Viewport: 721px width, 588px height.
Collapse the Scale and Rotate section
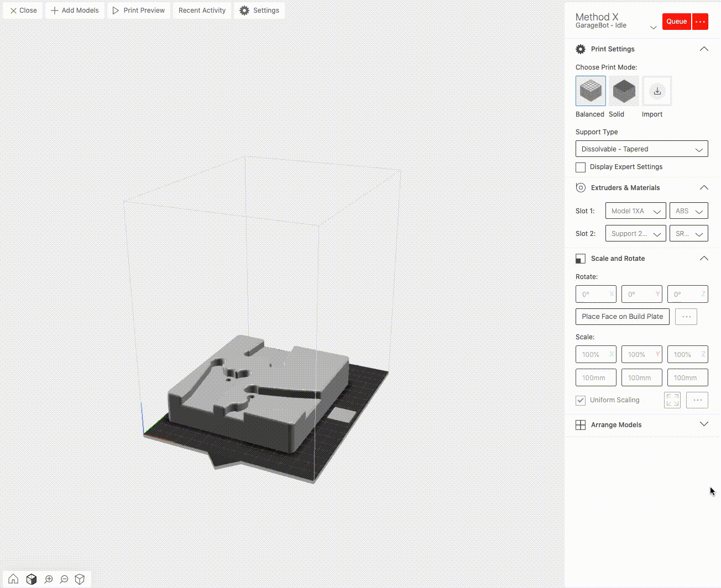[704, 258]
